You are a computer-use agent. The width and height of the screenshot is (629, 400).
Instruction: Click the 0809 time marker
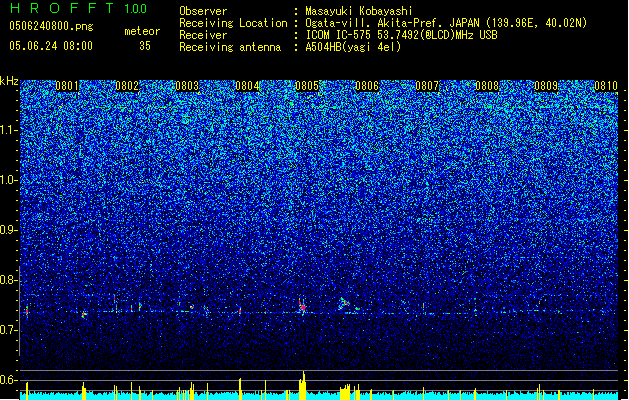tap(546, 86)
